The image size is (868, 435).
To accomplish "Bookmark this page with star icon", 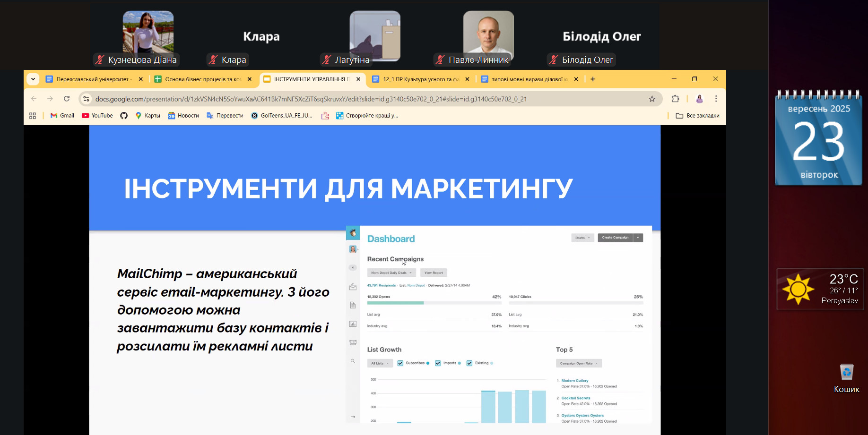I will (652, 99).
